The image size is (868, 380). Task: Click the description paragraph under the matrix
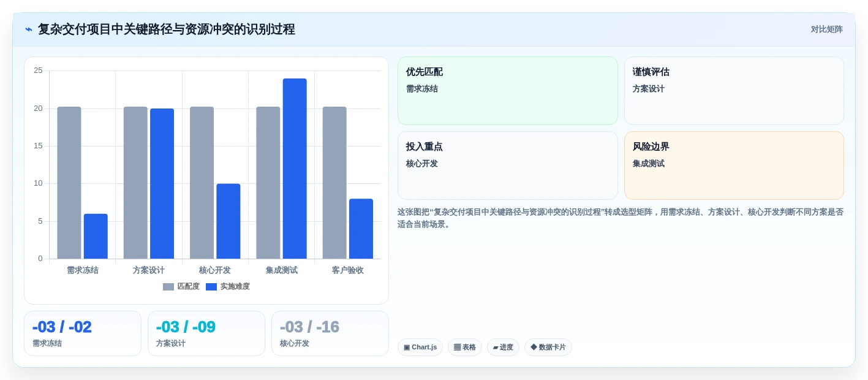point(621,218)
